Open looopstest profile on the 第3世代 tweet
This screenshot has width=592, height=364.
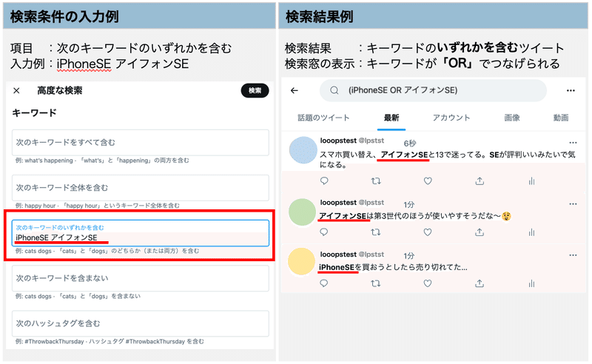tap(338, 203)
